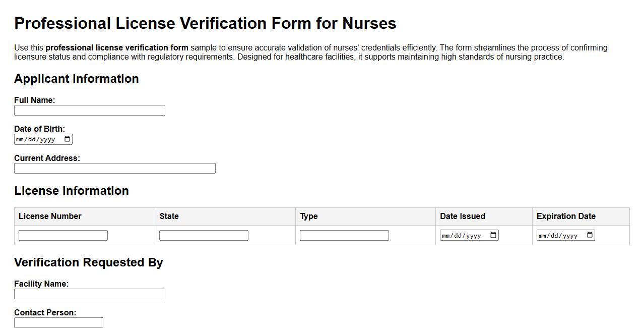Click the Current Address input field
The image size is (644, 328).
coord(114,168)
